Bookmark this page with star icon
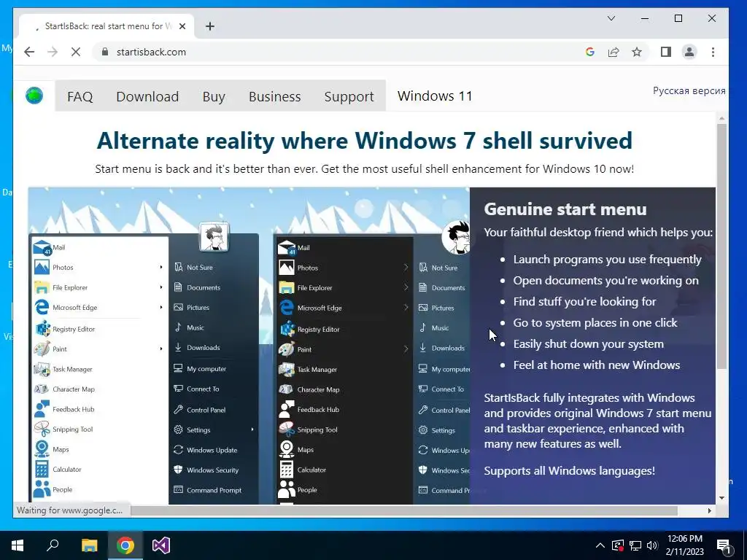Viewport: 747px width, 560px height. coord(637,52)
